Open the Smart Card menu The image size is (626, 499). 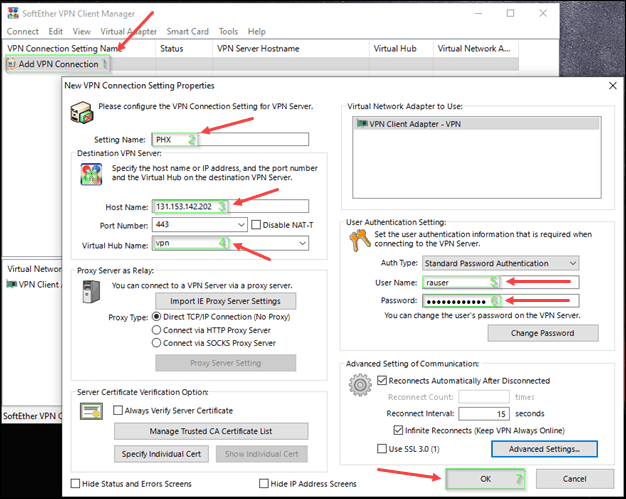[x=187, y=32]
